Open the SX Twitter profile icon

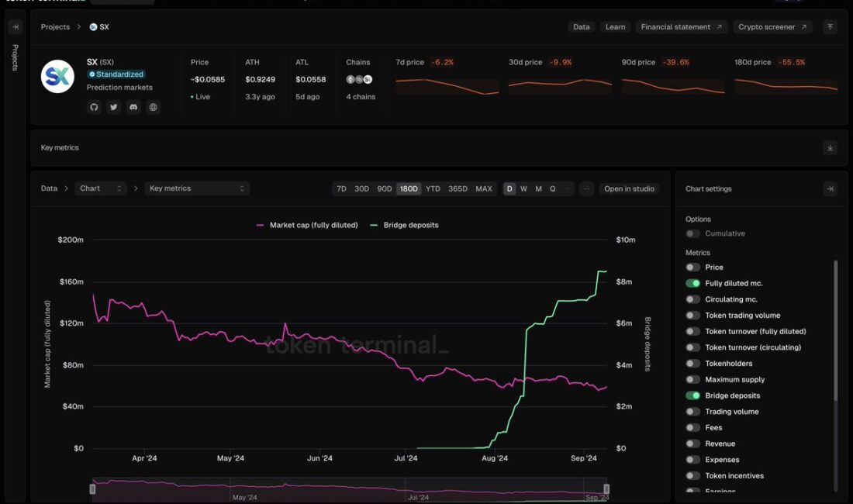click(114, 107)
